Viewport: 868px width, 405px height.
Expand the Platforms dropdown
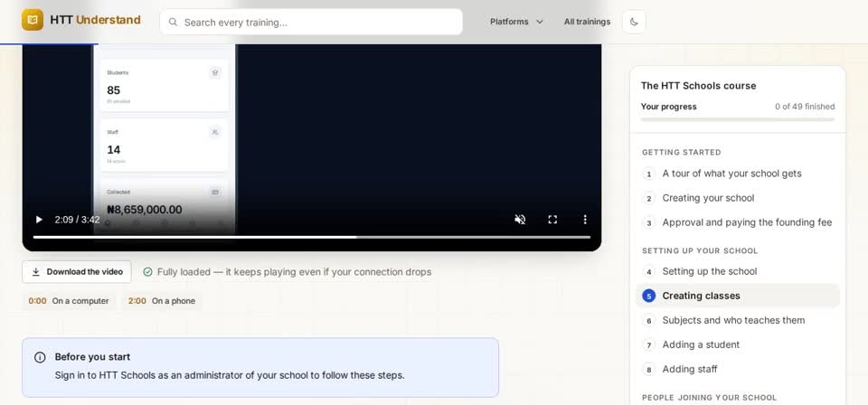click(x=516, y=22)
